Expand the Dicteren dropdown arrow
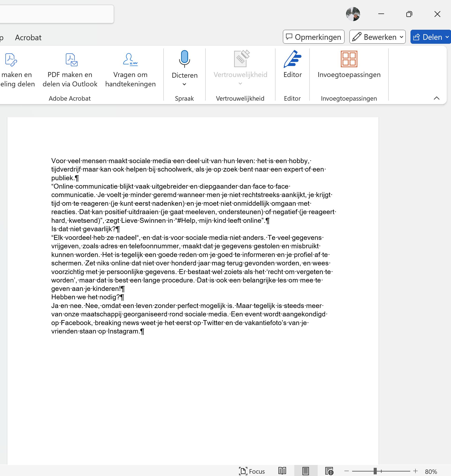 184,84
